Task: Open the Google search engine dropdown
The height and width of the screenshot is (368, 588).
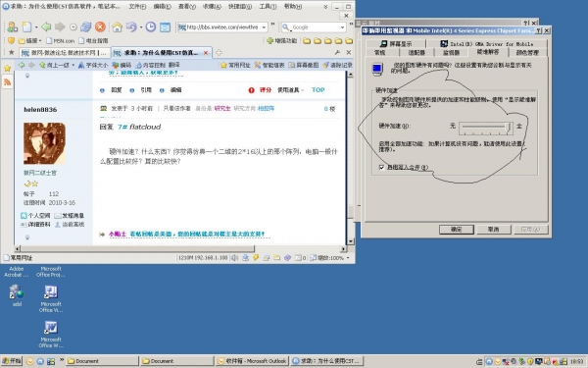Action: (342, 27)
